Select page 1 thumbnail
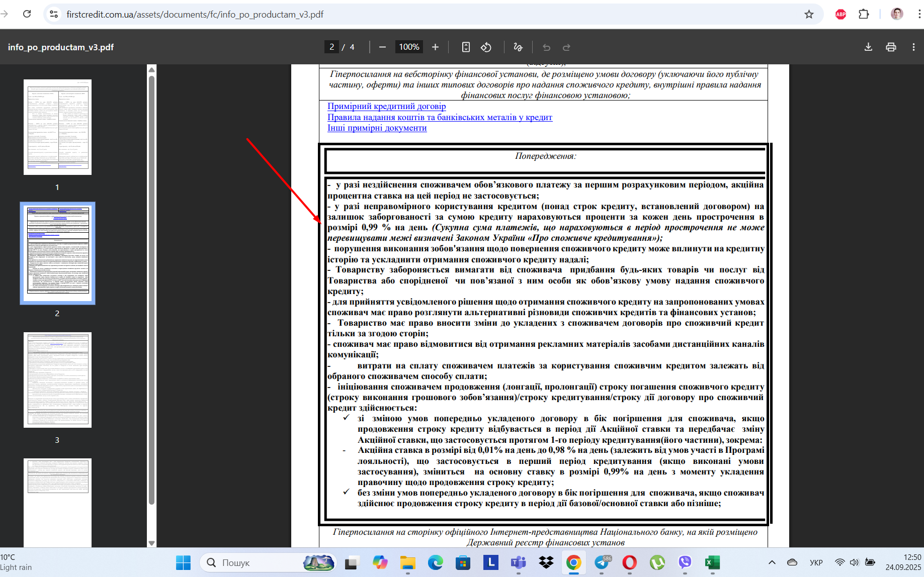This screenshot has width=924, height=577. pos(57,127)
